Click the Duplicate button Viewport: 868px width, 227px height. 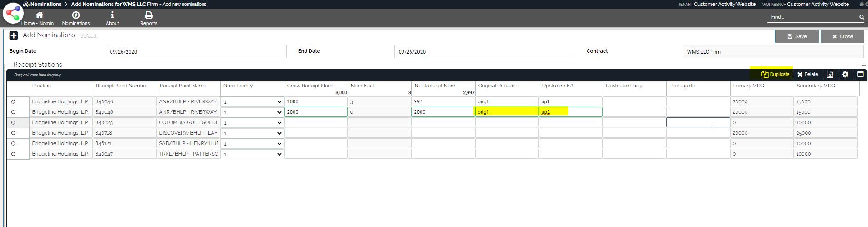point(775,75)
